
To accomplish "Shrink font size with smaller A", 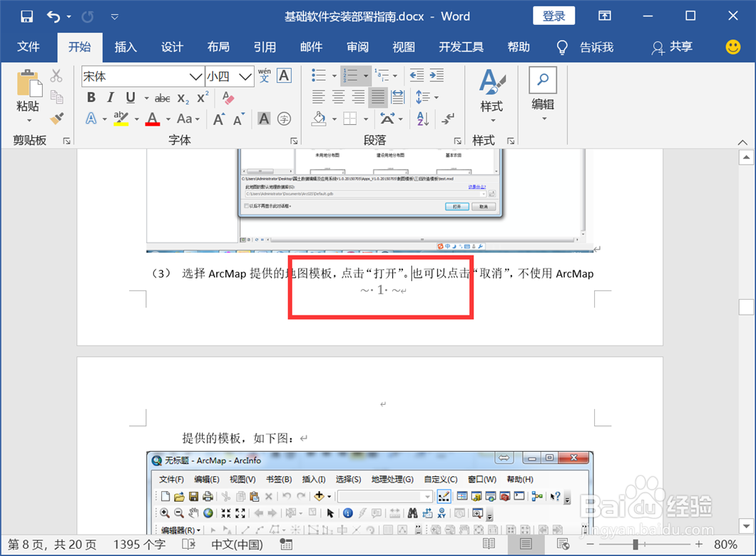I will pyautogui.click(x=238, y=118).
